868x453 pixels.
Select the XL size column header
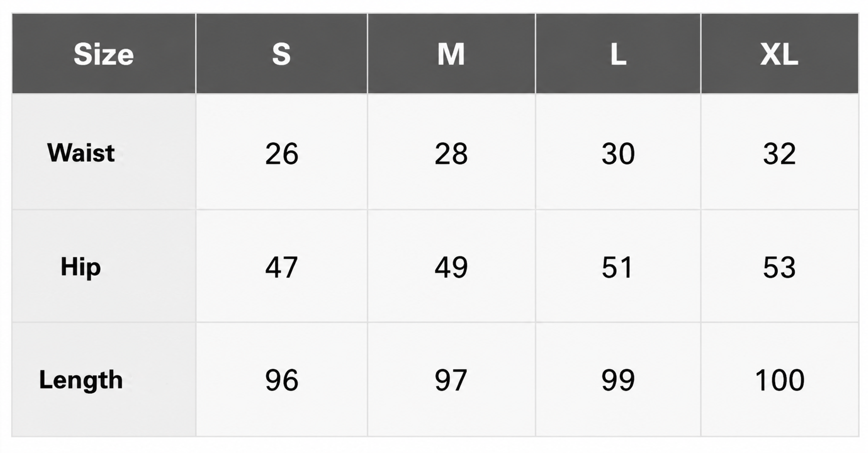(780, 53)
